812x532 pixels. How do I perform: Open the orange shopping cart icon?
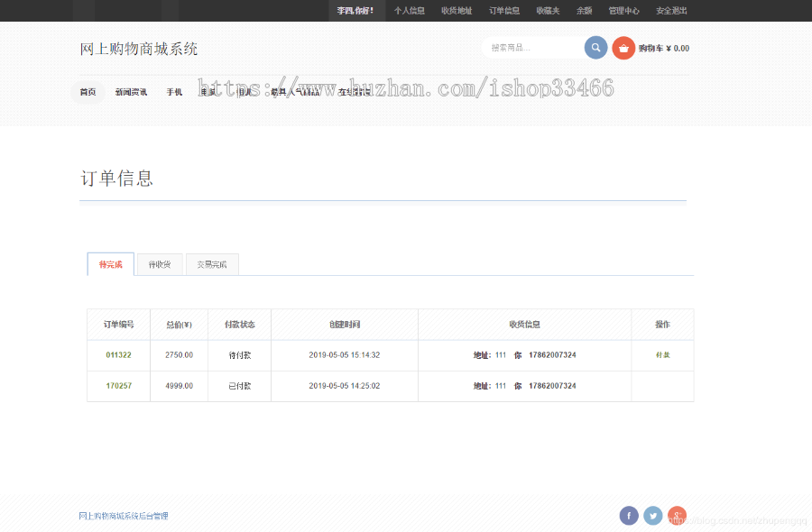623,48
